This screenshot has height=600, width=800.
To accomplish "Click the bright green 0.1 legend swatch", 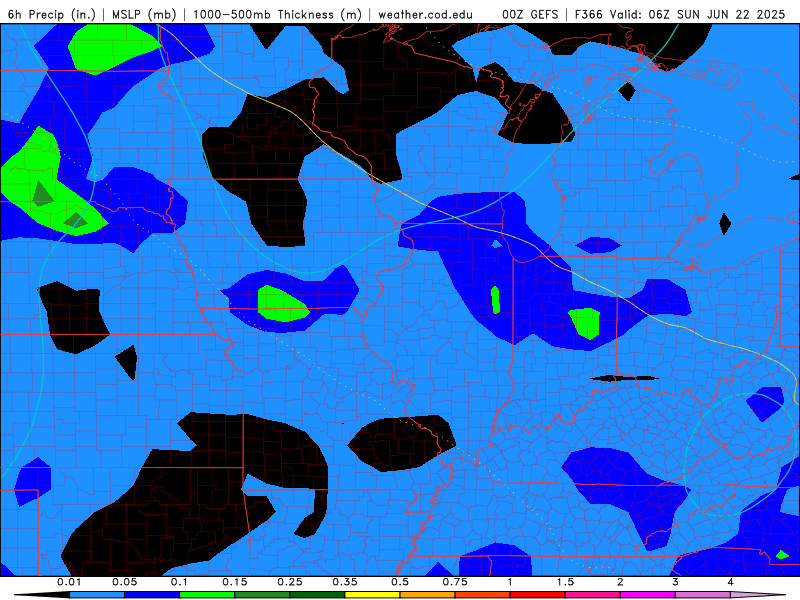I will [x=207, y=595].
